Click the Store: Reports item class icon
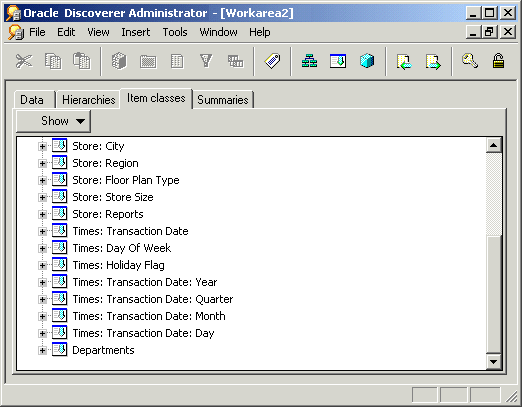This screenshot has height=407, width=522. tap(59, 214)
